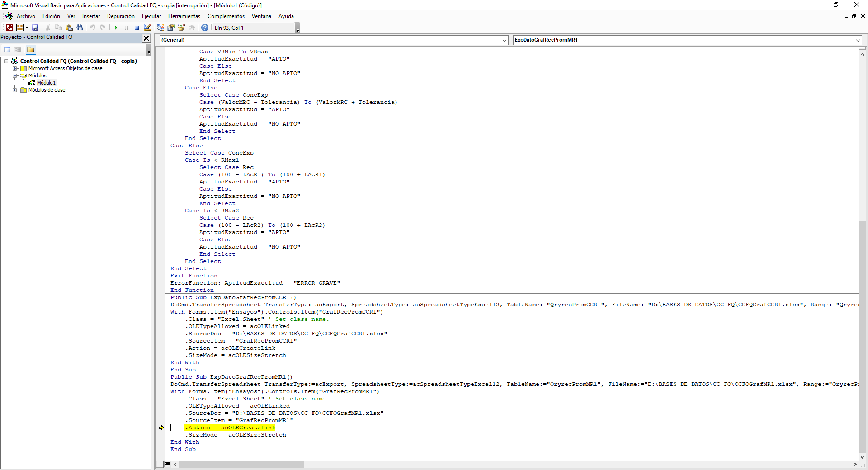Click the horizontal scrollbar thumb
Image resolution: width=868 pixels, height=470 pixels.
241,464
